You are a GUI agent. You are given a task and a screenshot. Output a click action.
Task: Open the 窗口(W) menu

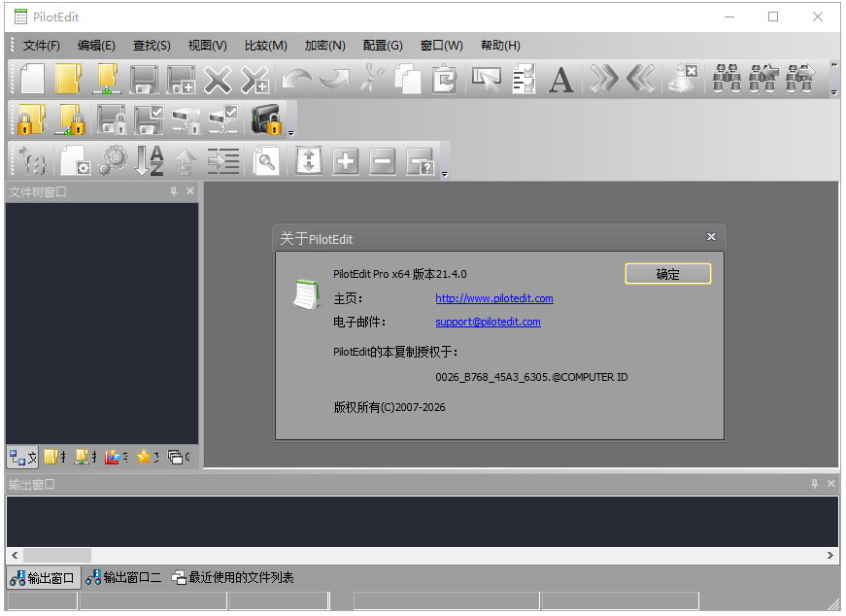(441, 46)
